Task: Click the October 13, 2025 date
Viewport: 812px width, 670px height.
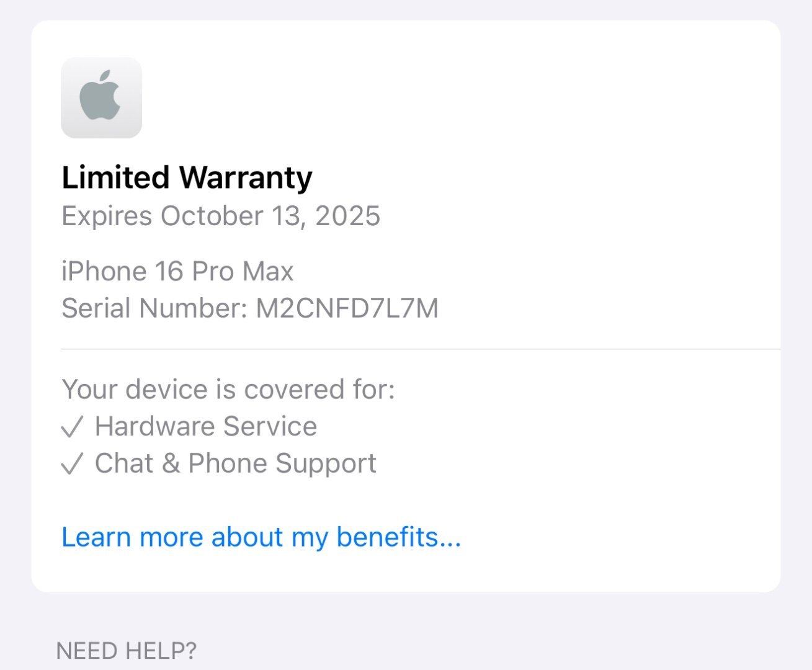Action: pos(270,216)
